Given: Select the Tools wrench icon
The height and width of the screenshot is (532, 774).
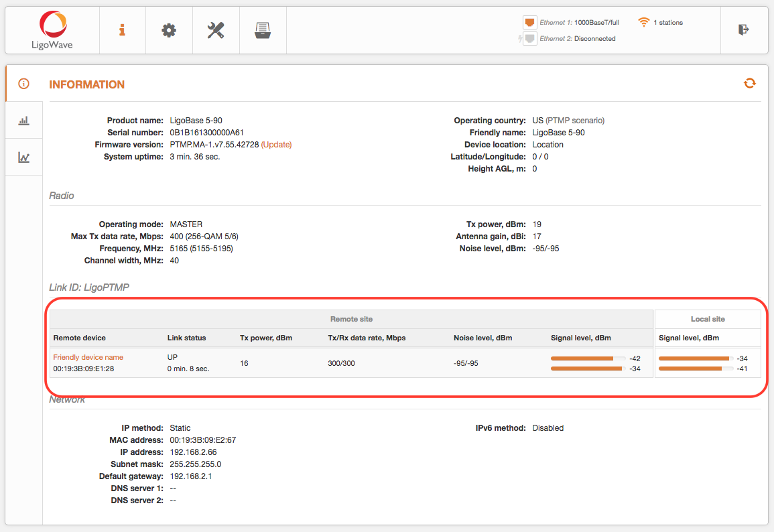Looking at the screenshot, I should tap(215, 29).
